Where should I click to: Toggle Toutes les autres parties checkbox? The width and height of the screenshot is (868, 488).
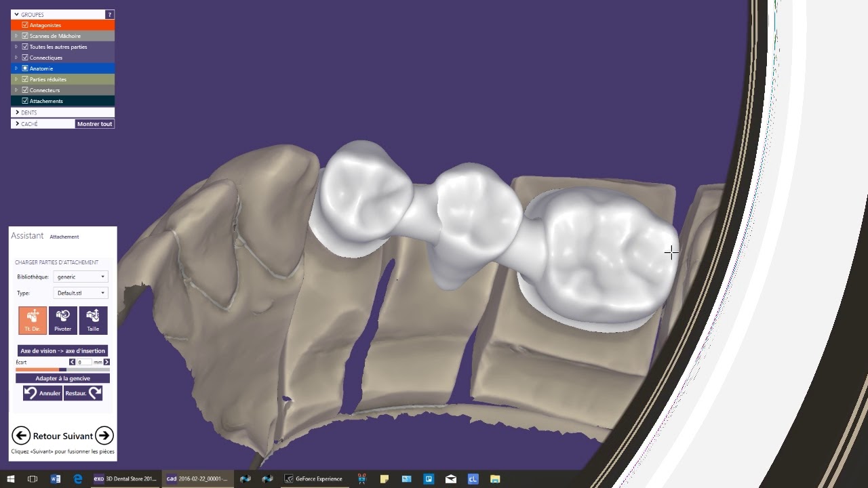25,47
